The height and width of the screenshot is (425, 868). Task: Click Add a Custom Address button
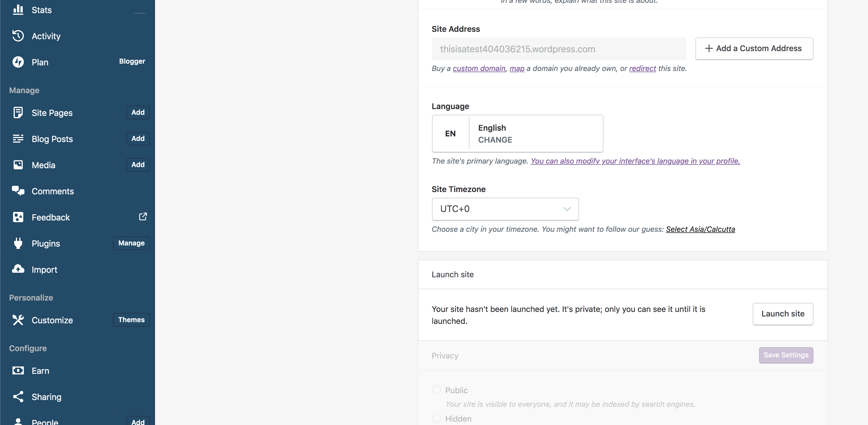coord(754,49)
